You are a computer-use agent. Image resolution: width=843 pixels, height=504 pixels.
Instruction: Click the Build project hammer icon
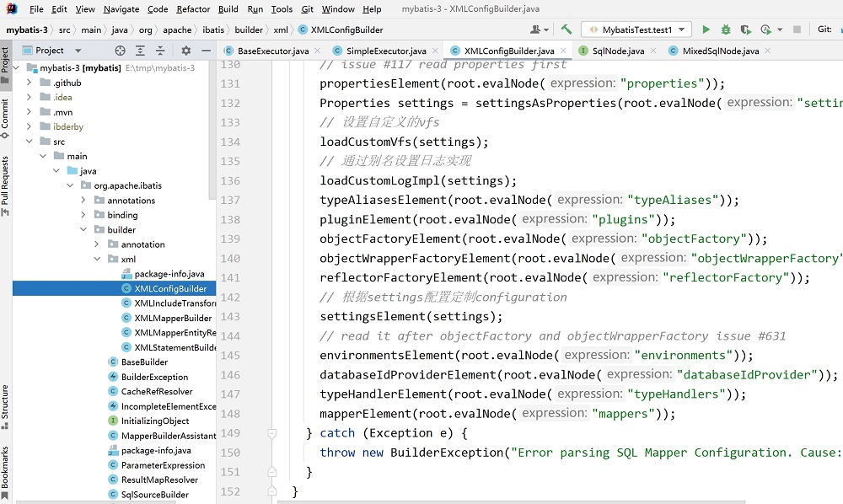coord(566,29)
